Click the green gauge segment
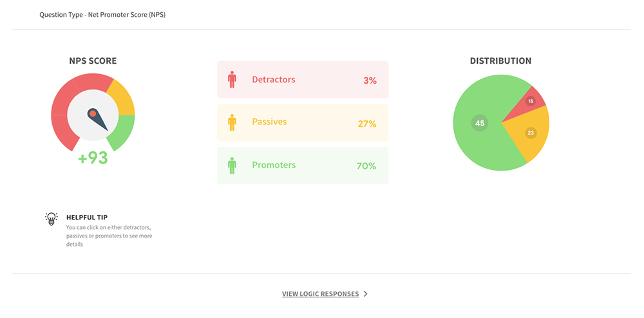 [122, 131]
